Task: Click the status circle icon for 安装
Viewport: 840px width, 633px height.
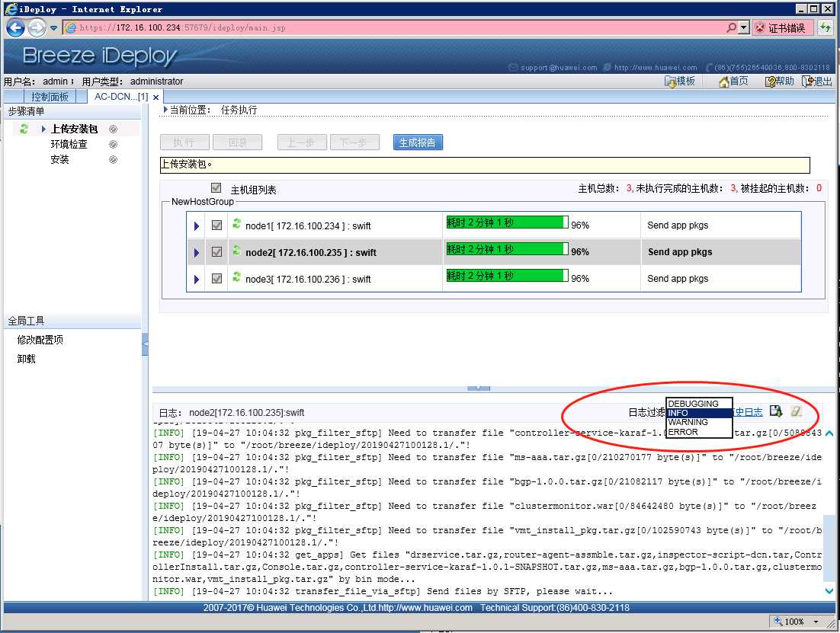Action: click(x=113, y=160)
